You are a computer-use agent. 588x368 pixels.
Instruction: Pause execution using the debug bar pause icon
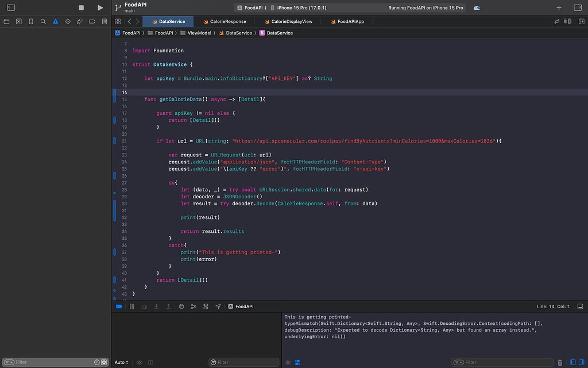coord(131,306)
